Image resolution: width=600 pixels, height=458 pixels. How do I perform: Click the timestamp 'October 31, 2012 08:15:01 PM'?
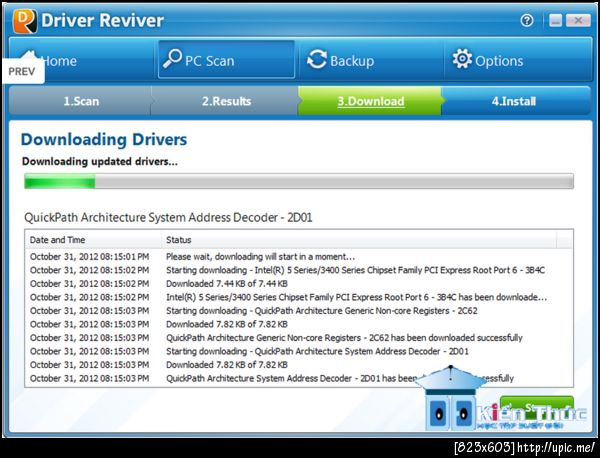pos(90,257)
